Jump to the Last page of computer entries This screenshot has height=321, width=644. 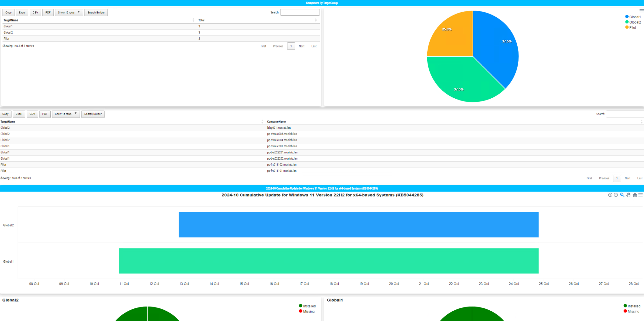pos(640,178)
